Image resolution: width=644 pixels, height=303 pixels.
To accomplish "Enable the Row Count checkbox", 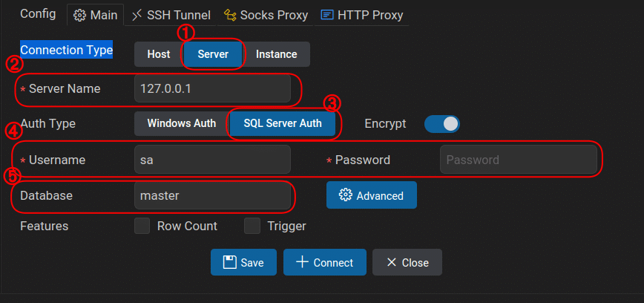I will click(142, 226).
